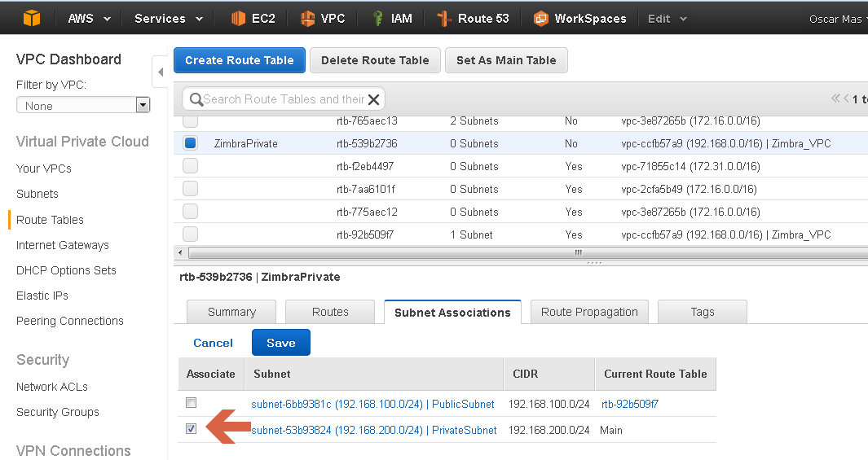Focus the Search Route Tables field
Screen dimensions: 868x460
point(284,99)
